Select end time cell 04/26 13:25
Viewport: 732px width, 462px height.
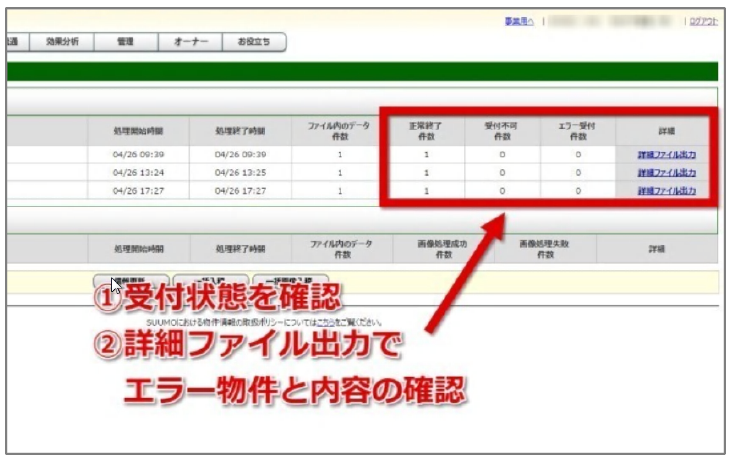click(240, 173)
